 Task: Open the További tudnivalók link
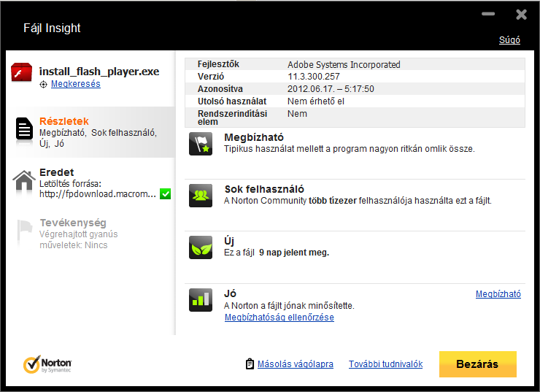[386, 364]
